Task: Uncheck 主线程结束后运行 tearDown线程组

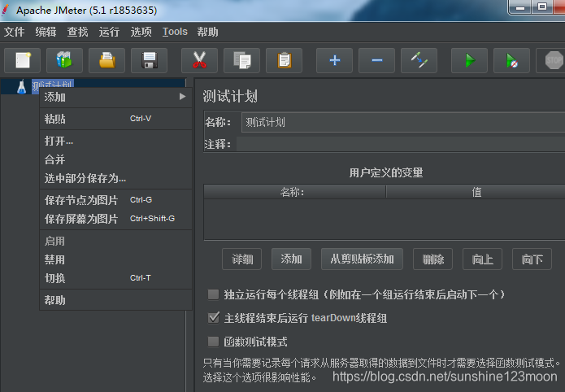Action: (213, 318)
